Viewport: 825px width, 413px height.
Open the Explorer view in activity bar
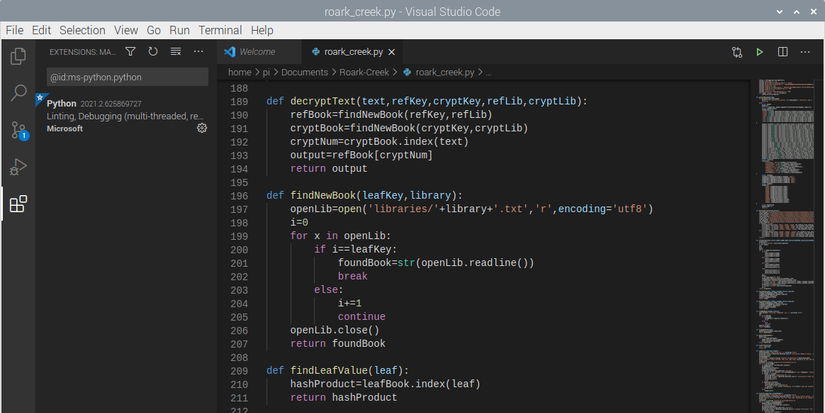point(18,56)
